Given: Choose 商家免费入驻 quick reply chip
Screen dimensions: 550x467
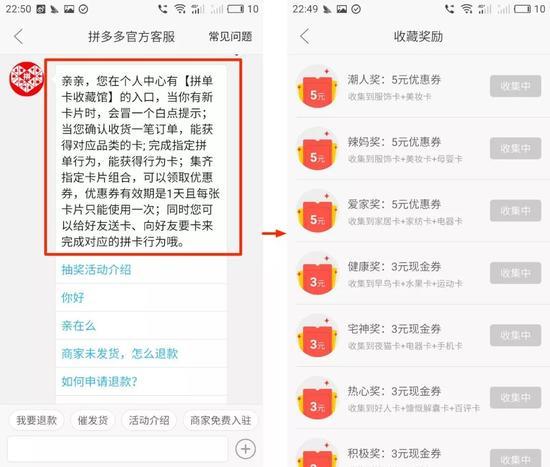Looking at the screenshot, I should point(221,420).
